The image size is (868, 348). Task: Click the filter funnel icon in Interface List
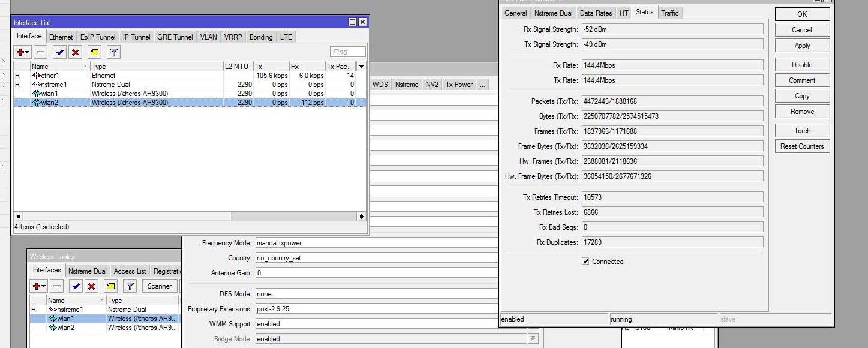114,52
